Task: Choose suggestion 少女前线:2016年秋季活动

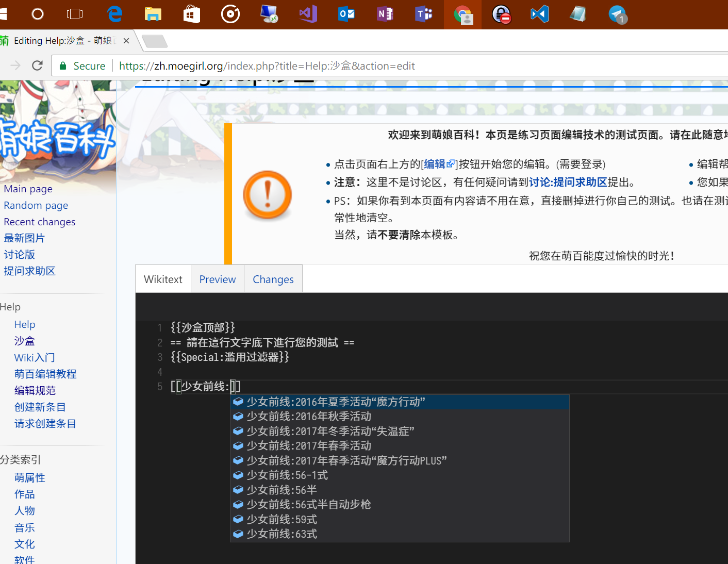Action: tap(309, 416)
